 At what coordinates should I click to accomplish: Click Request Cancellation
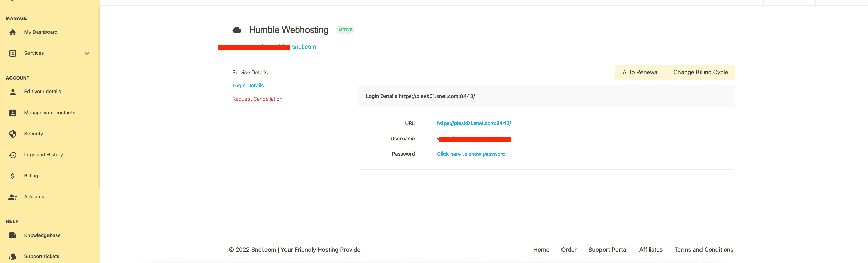click(257, 99)
